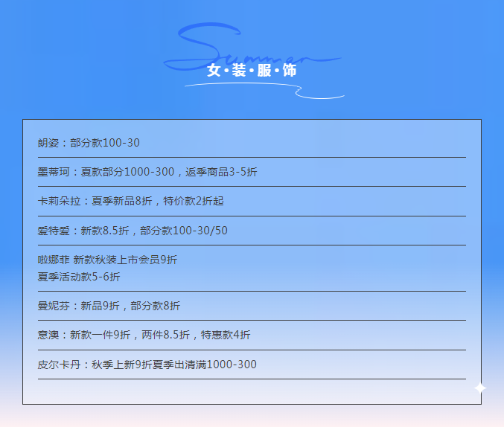Click the 爱特爱：新款8.5折 line

tap(133, 231)
